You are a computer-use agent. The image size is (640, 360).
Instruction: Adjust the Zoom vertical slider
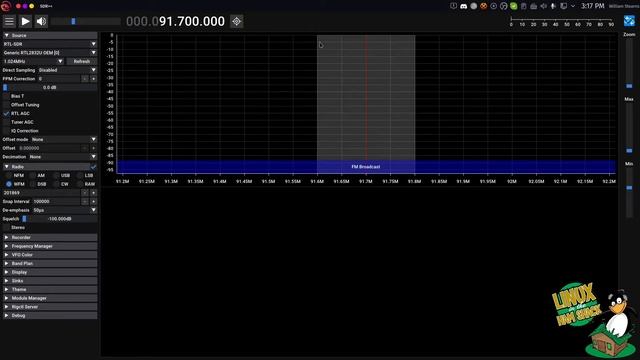click(629, 64)
